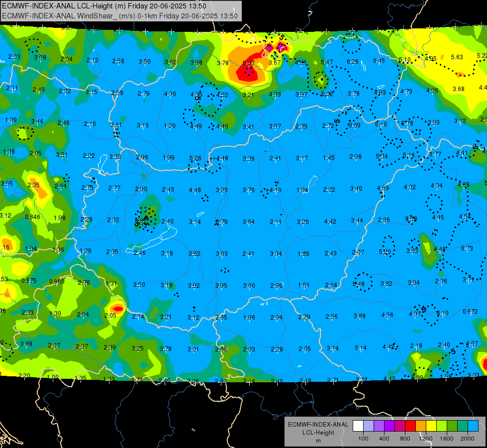Click the LCL-Height title line at top
This screenshot has width=487, height=448.
104,6
